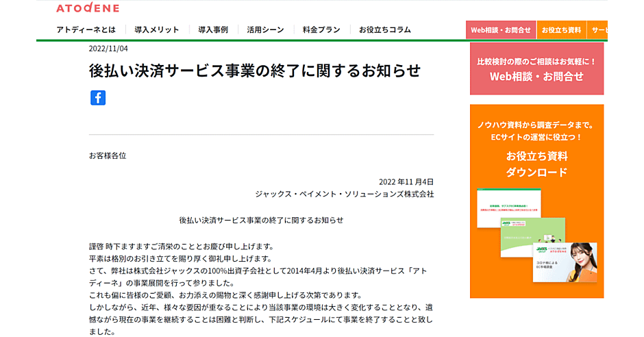Go to the 導入事例 page
Viewport: 644px width, 337px height.
pos(213,29)
